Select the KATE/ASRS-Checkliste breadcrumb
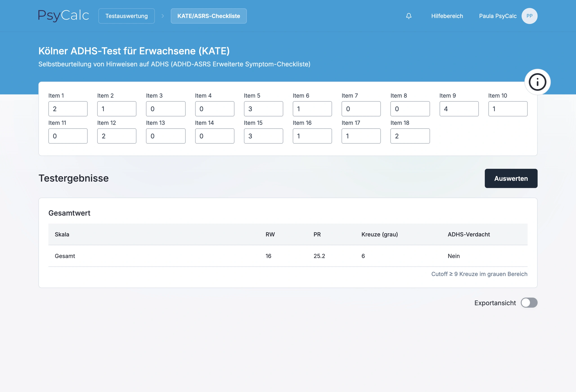 [209, 16]
